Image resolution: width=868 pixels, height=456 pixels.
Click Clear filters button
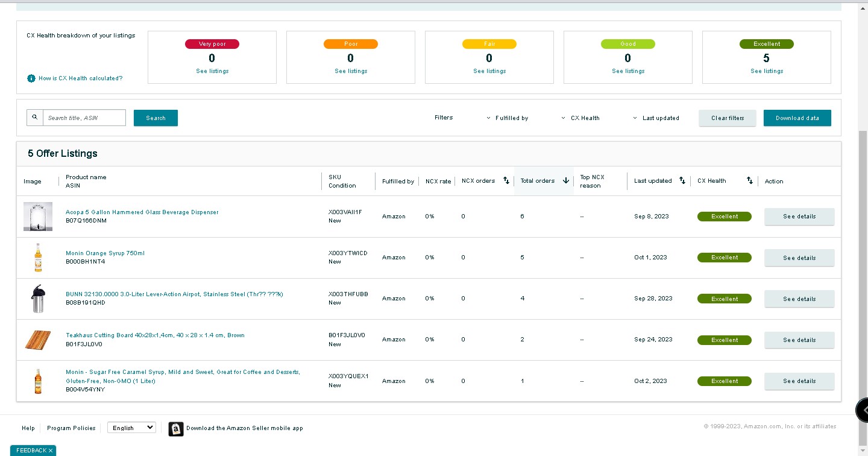728,118
